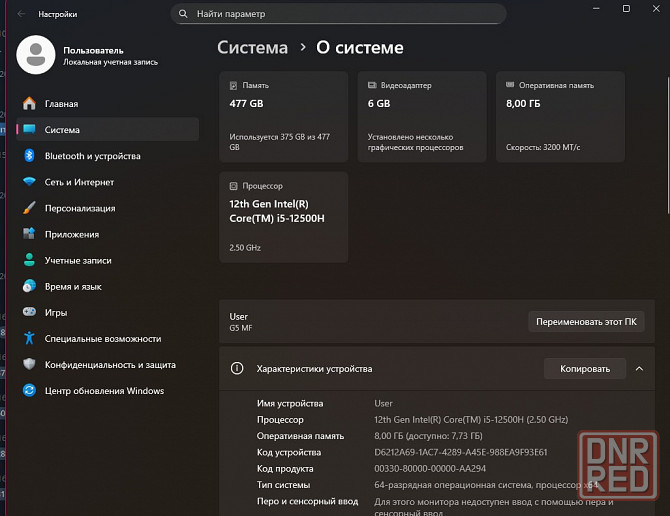
Task: Open the Видеоадаптер 6 GB card
Action: tap(422, 117)
